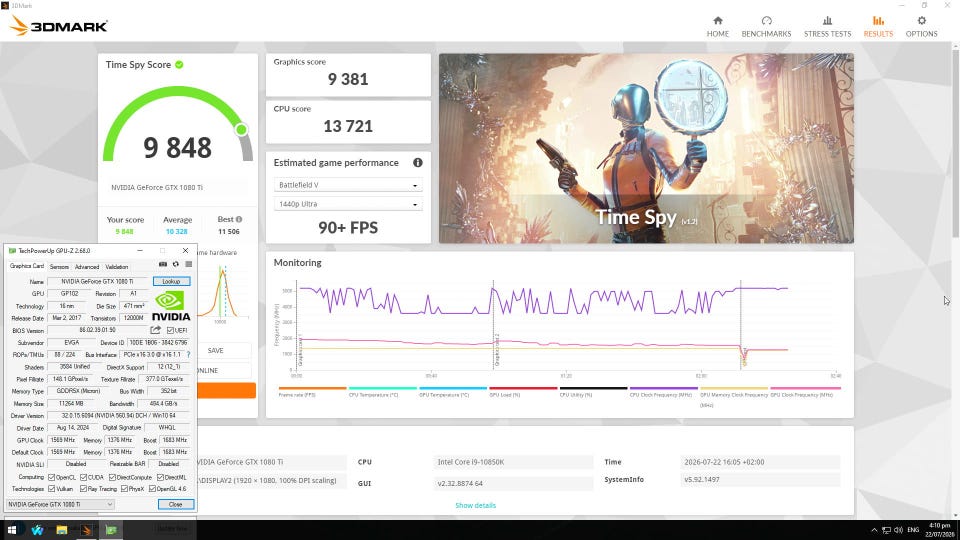Click the GPU-Z refresh icon
960x540 pixels.
click(176, 264)
